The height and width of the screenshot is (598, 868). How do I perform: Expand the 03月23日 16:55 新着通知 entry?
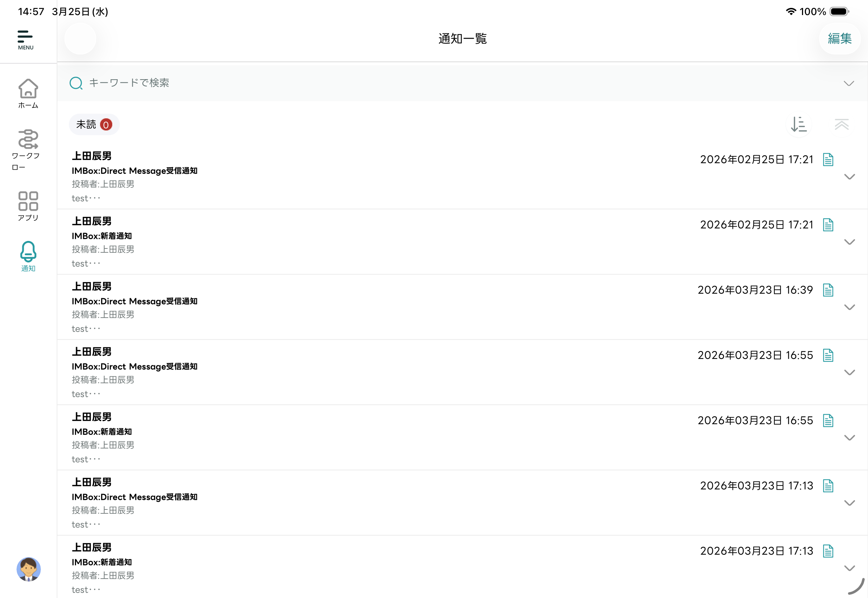coord(849,438)
